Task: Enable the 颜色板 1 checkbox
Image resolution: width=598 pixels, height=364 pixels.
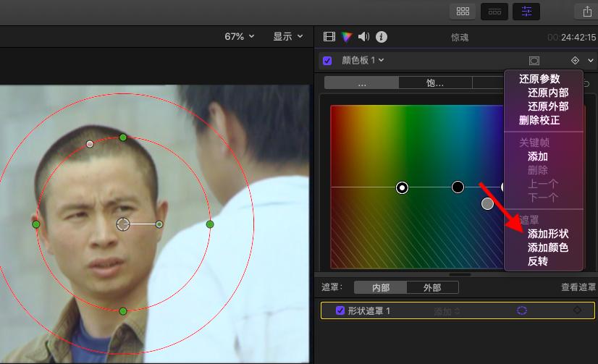Action: click(327, 61)
